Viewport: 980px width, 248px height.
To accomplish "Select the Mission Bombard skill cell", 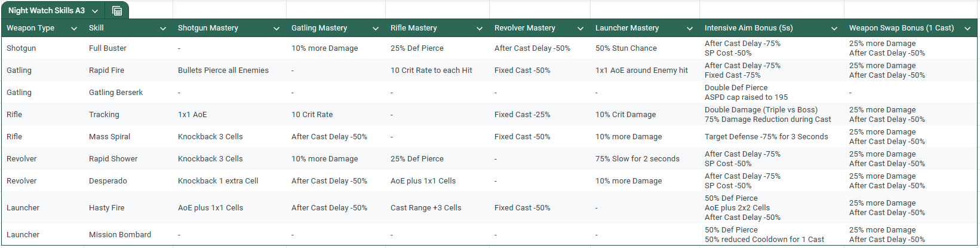I will 128,235.
